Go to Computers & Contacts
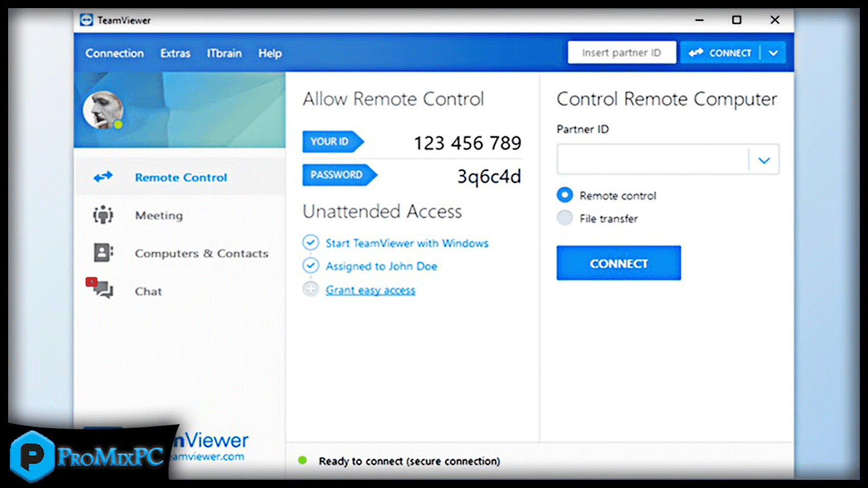 180,253
